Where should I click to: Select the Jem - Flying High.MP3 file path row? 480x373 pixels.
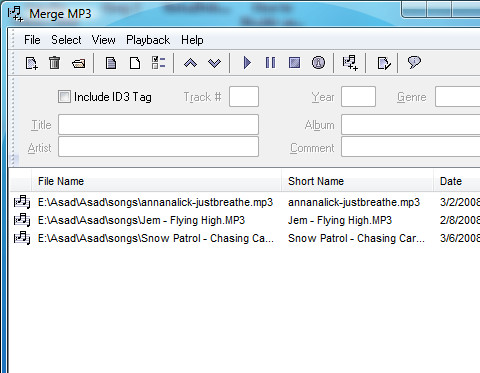(141, 220)
